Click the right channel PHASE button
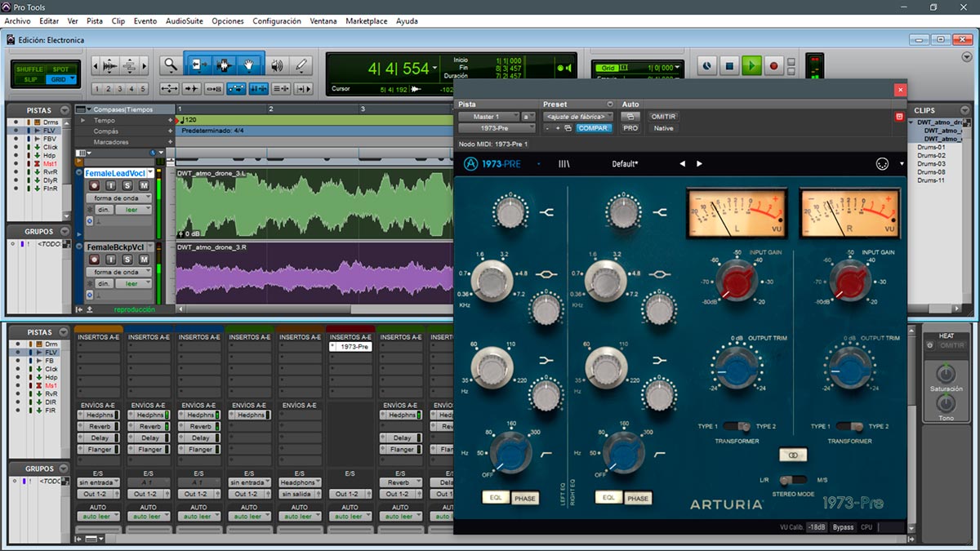This screenshot has width=980, height=551. [x=638, y=497]
